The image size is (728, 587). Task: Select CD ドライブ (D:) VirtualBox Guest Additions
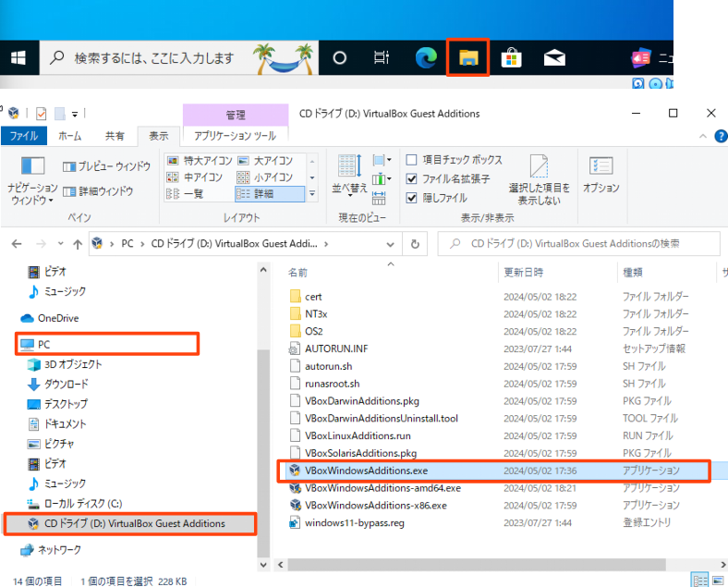[x=129, y=524]
